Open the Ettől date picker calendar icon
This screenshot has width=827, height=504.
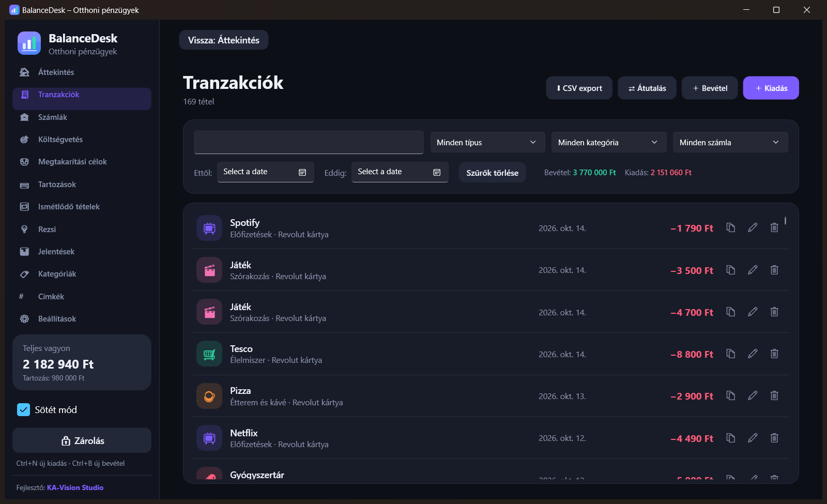tap(302, 172)
